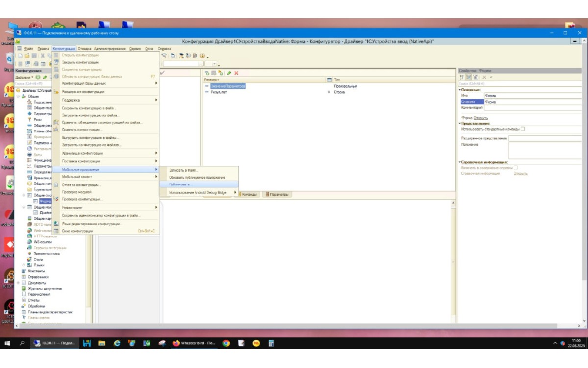588x368 pixels.
Task: Click the add attribute icon above Реквизит
Action: pyautogui.click(x=207, y=73)
